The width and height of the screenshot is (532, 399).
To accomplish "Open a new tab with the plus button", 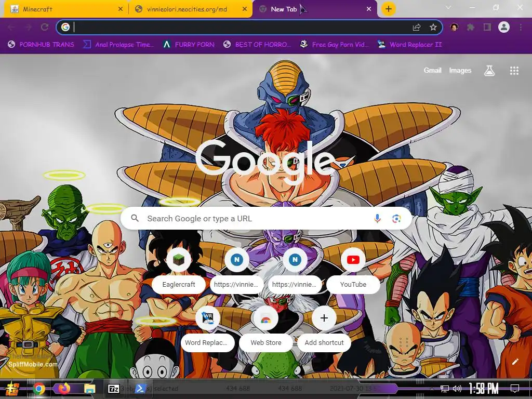I will pyautogui.click(x=389, y=9).
